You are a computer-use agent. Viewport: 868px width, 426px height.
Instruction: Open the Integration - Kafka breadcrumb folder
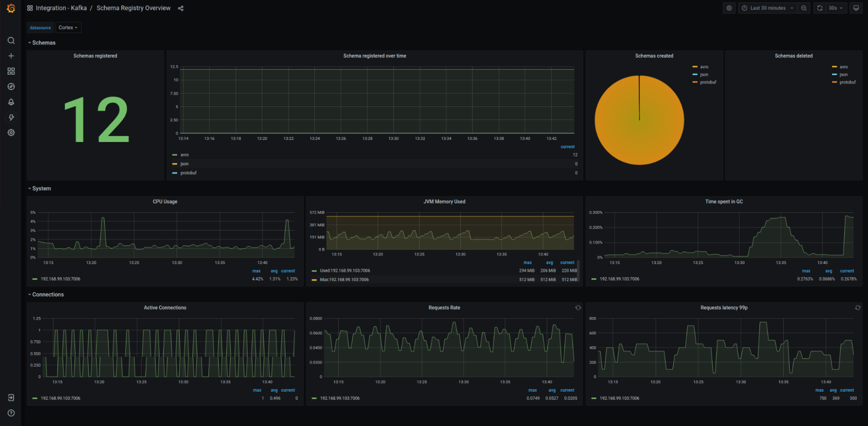pos(61,8)
